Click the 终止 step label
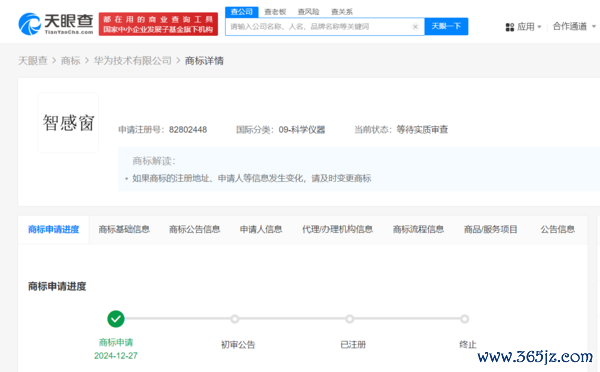600x372 pixels. point(468,345)
